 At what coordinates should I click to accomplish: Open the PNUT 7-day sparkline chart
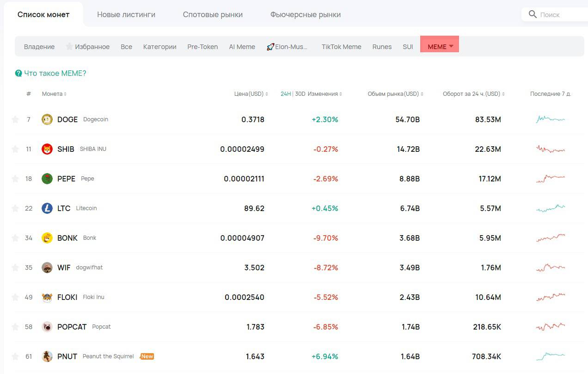[551, 356]
